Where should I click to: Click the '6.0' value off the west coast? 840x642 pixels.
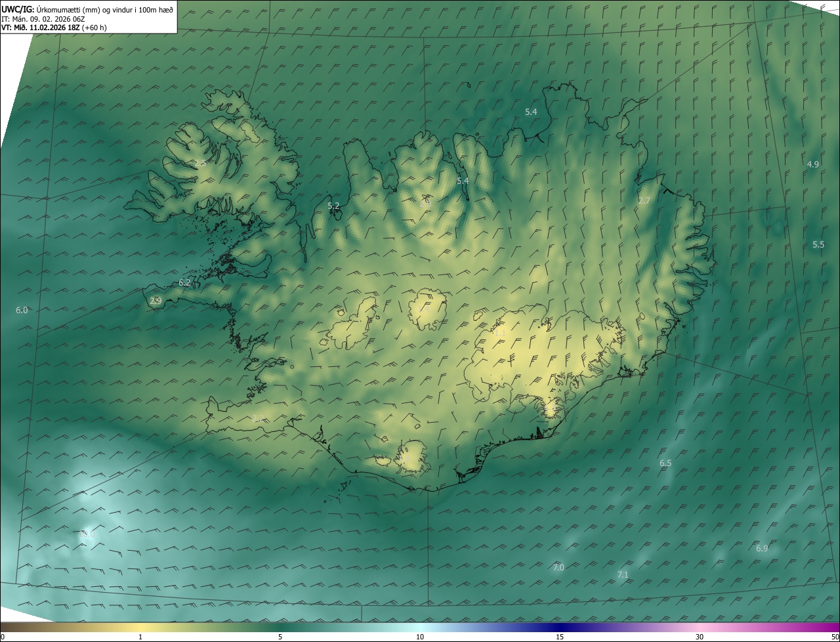22,310
